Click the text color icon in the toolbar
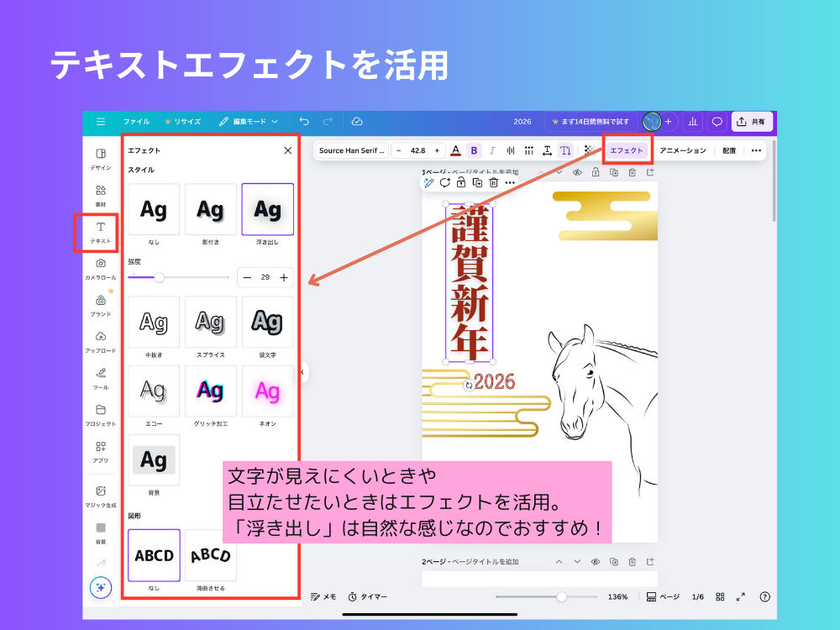Viewport: 840px width, 630px height. point(455,150)
